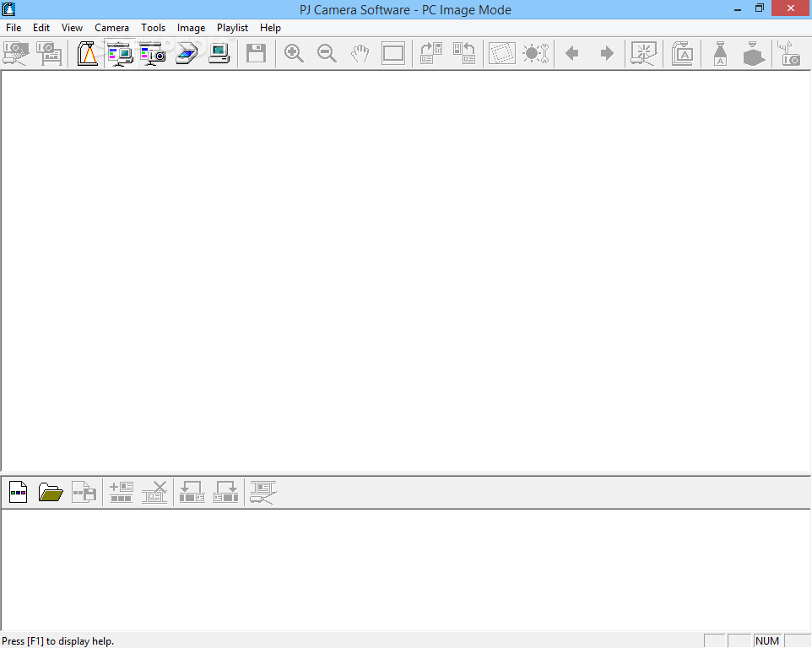
Task: Open the Edit menu
Action: point(41,28)
